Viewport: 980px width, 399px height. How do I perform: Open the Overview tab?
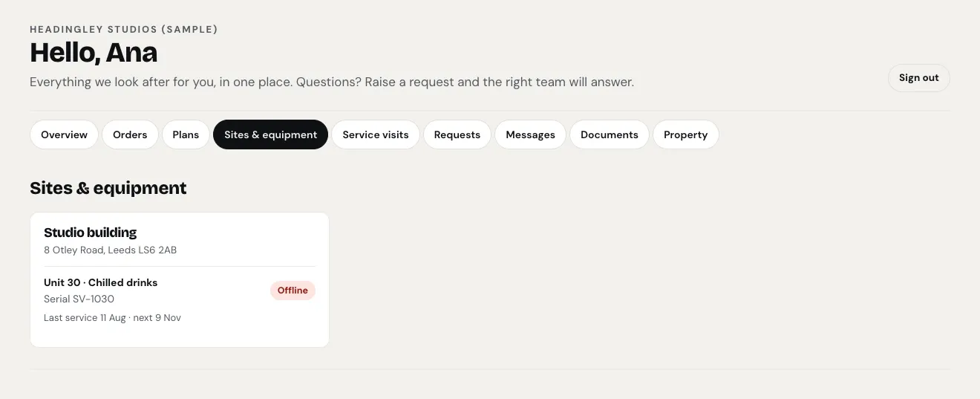coord(64,134)
